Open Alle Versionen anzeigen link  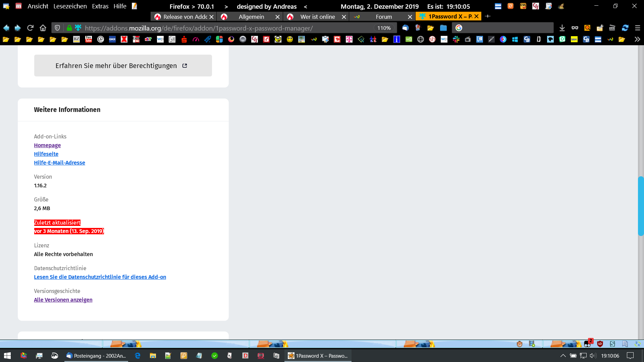(63, 300)
